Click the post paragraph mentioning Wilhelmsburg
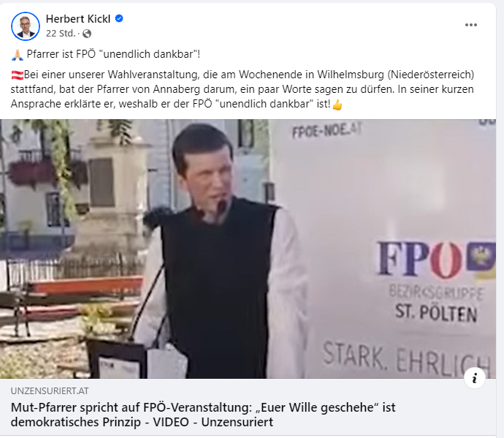Screen dimensions: 504x438 tap(243, 89)
